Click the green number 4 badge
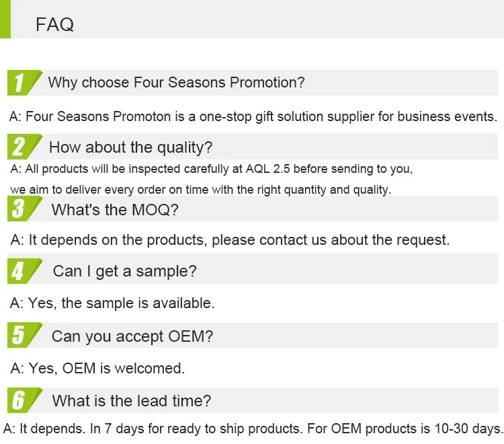The image size is (504, 444). 21,271
